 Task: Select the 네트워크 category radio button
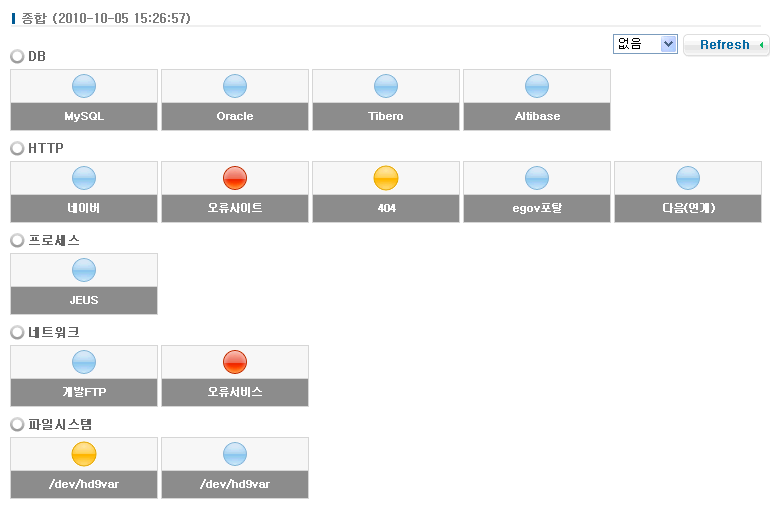17,333
